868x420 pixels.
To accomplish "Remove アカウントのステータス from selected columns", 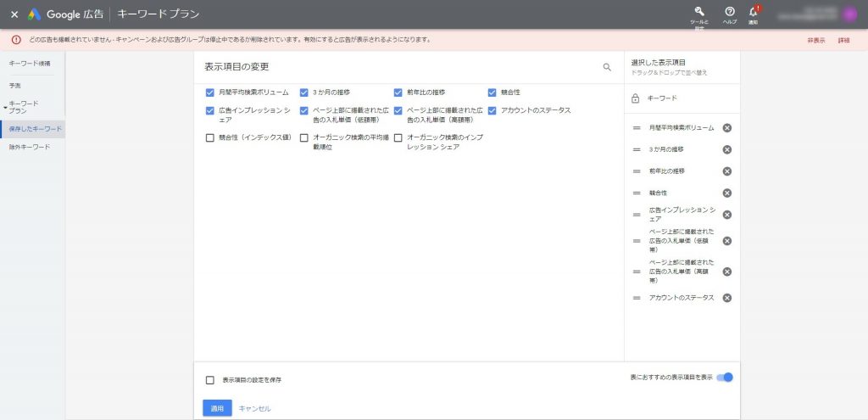I will point(727,298).
